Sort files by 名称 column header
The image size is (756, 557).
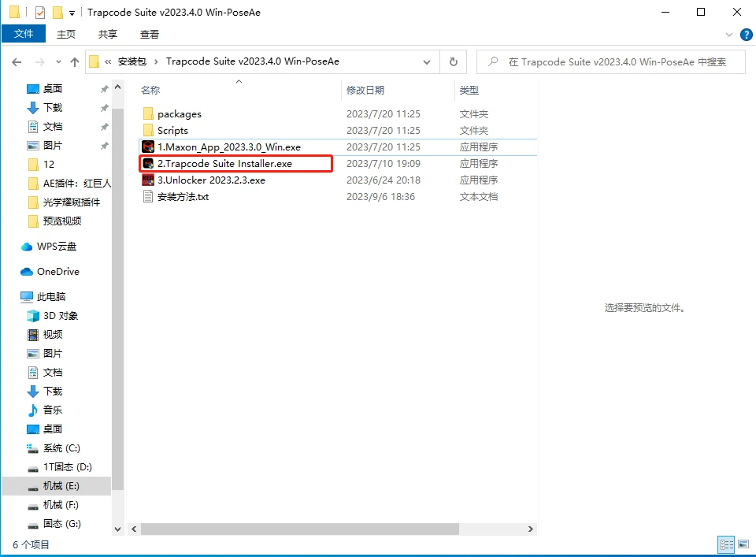click(150, 90)
